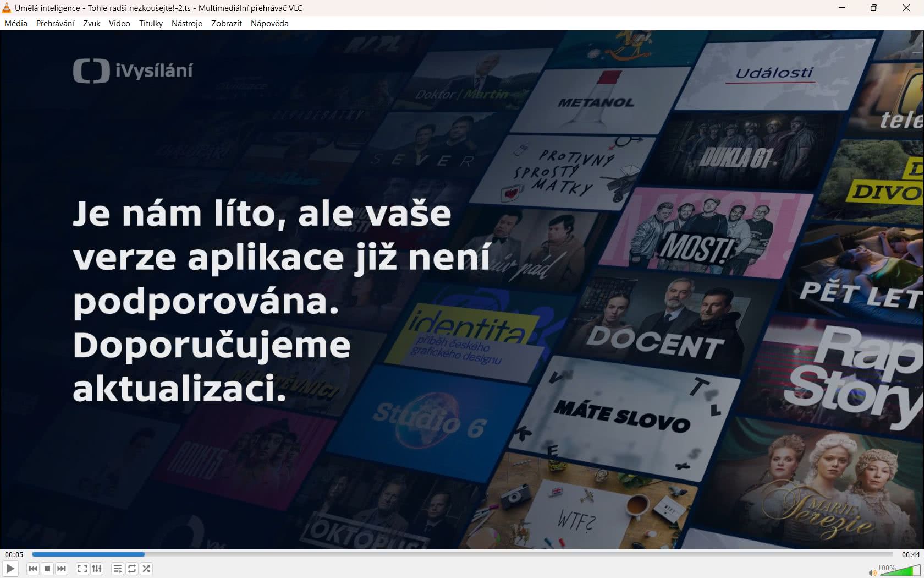Image resolution: width=924 pixels, height=578 pixels.
Task: Open the extended settings equalizer icon
Action: click(x=97, y=569)
